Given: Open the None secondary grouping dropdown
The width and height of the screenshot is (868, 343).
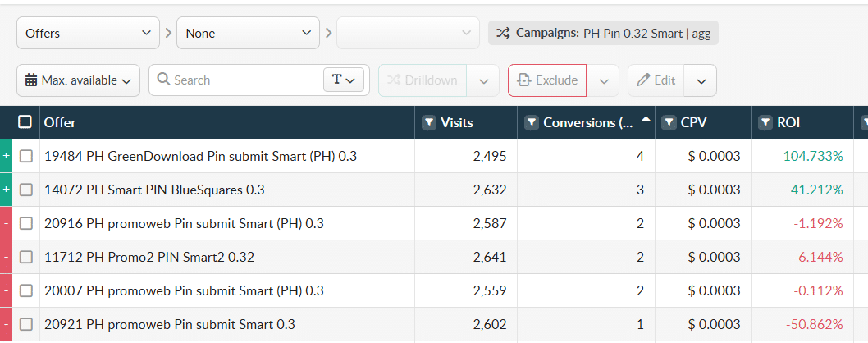Looking at the screenshot, I should pos(248,34).
